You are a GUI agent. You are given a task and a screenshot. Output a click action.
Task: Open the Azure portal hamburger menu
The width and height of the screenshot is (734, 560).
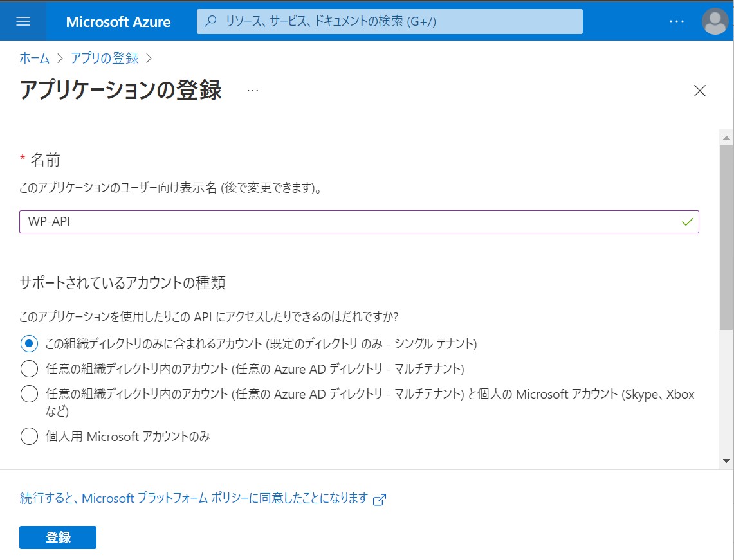(23, 21)
